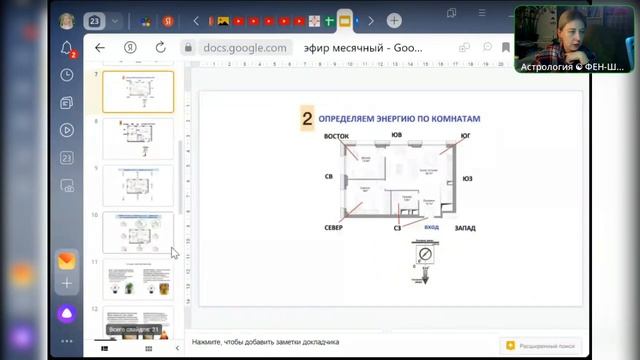The height and width of the screenshot is (360, 640).
Task: View site security lock info
Action: [x=188, y=48]
